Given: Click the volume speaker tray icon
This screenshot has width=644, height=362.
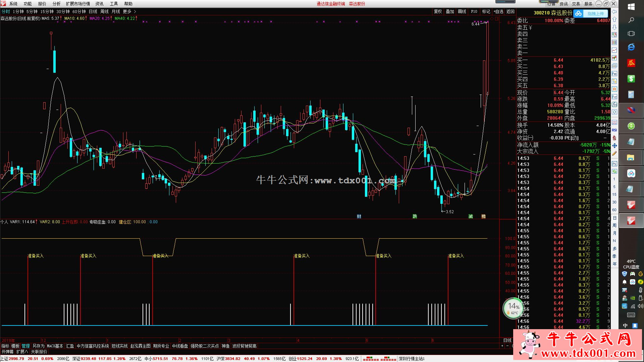Looking at the screenshot, I should pos(640,306).
